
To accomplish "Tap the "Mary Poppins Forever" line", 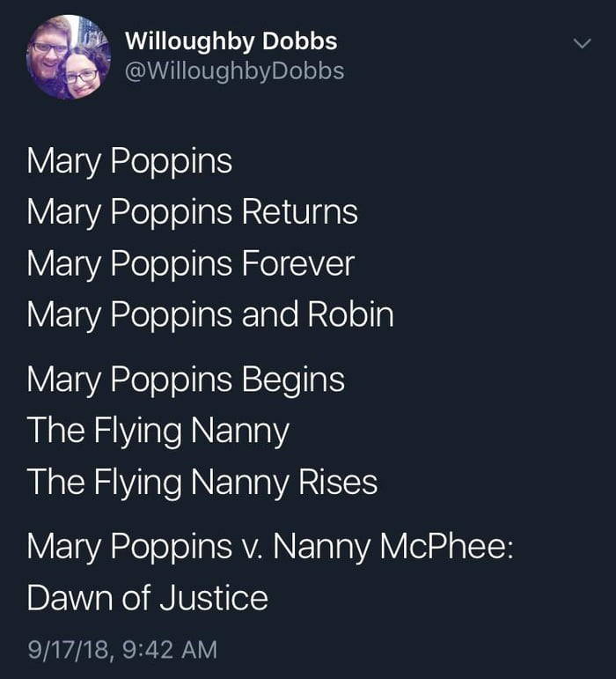I will pyautogui.click(x=190, y=263).
